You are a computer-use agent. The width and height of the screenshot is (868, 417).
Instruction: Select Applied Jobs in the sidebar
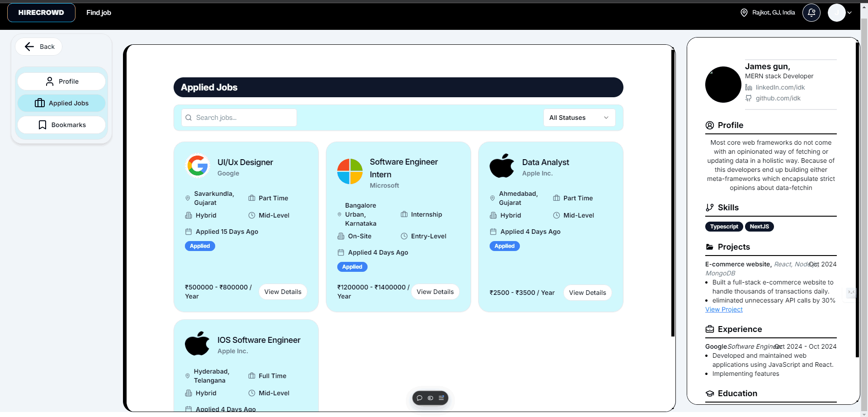click(61, 103)
